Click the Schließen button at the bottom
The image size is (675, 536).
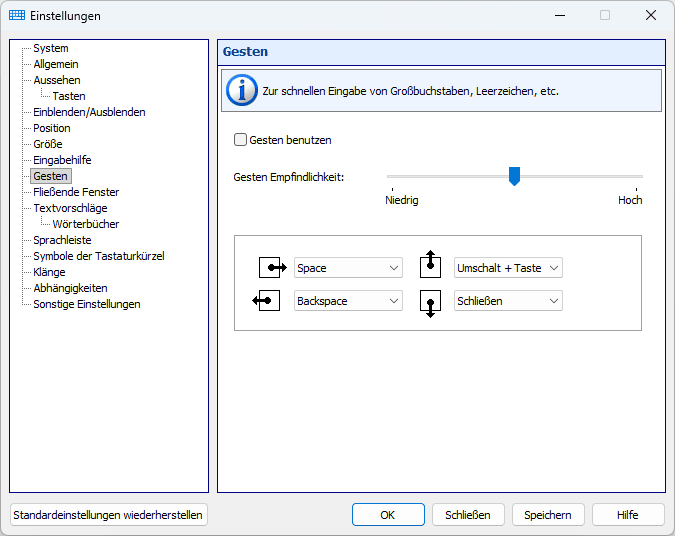tap(468, 515)
